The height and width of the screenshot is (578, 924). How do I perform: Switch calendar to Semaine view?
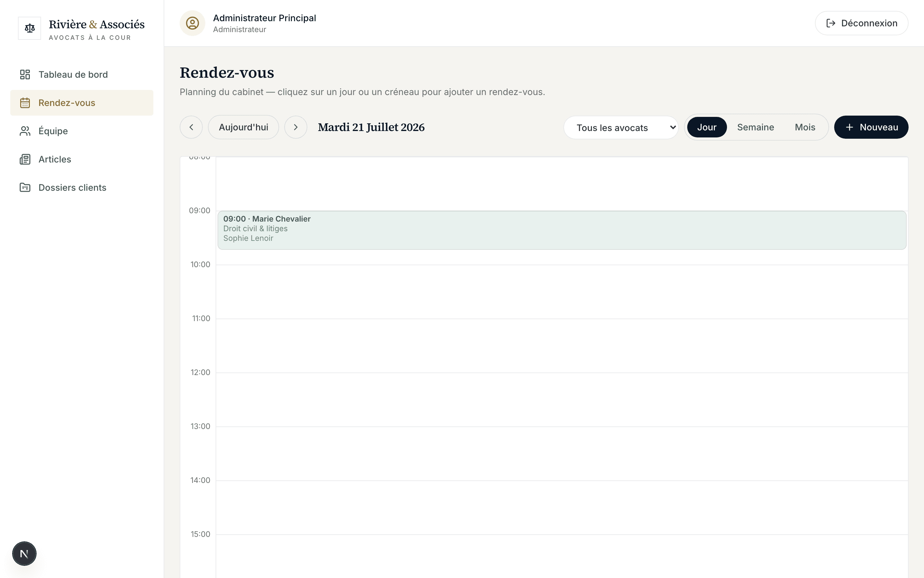(756, 127)
